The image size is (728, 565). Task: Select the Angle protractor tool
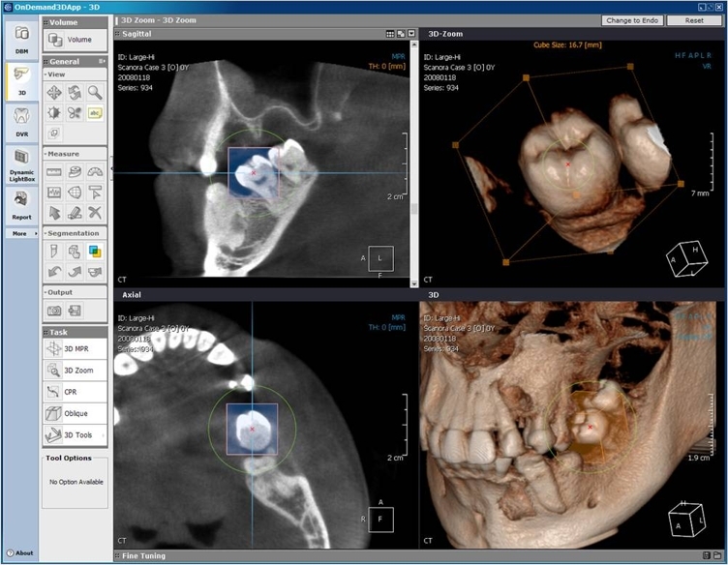click(95, 172)
